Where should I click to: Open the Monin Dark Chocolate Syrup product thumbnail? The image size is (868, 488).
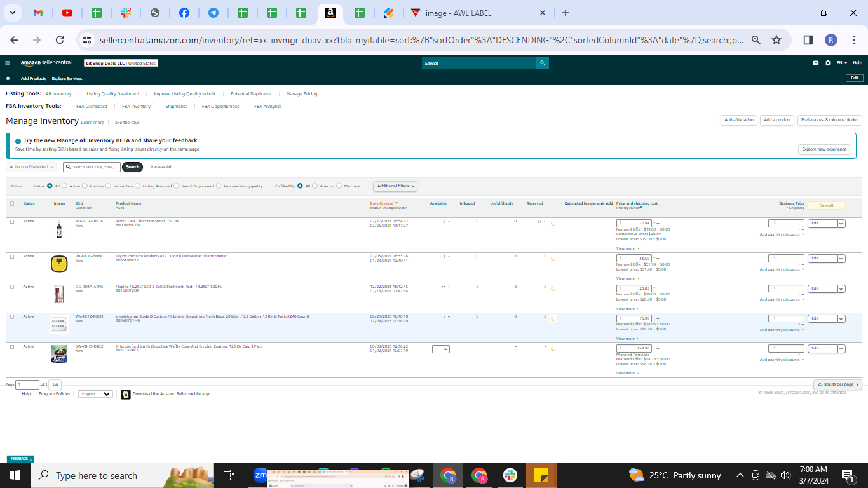pos(59,229)
